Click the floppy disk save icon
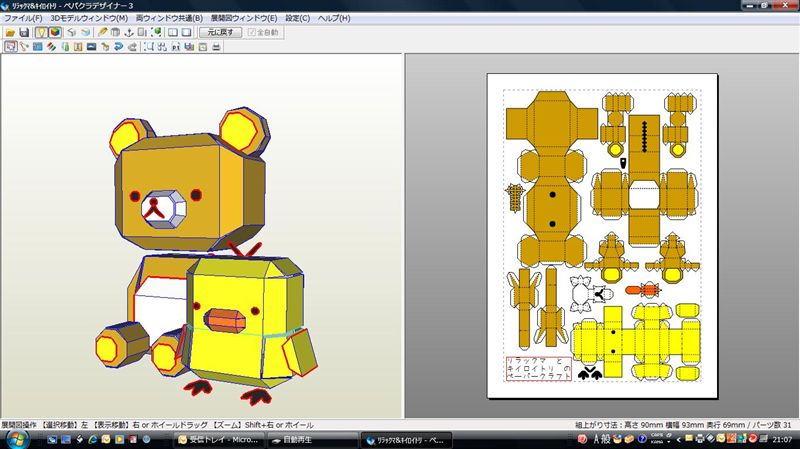The height and width of the screenshot is (449, 800). point(24,32)
